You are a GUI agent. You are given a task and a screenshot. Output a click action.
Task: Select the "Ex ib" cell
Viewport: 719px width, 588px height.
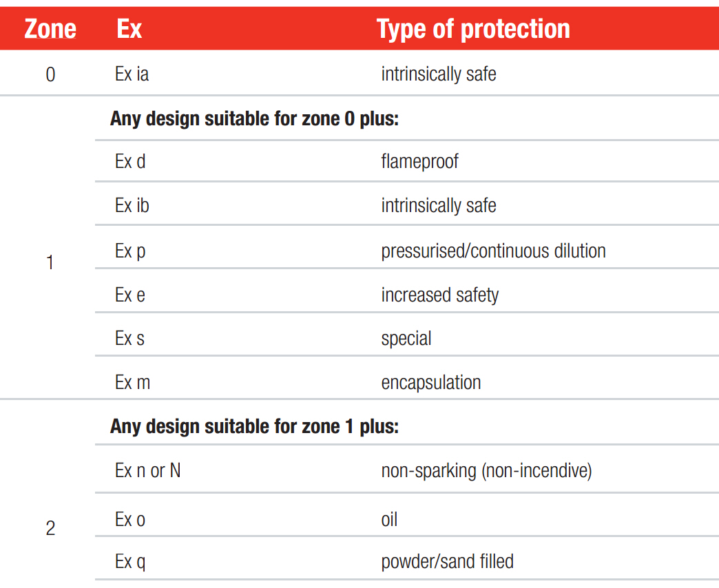pyautogui.click(x=132, y=206)
